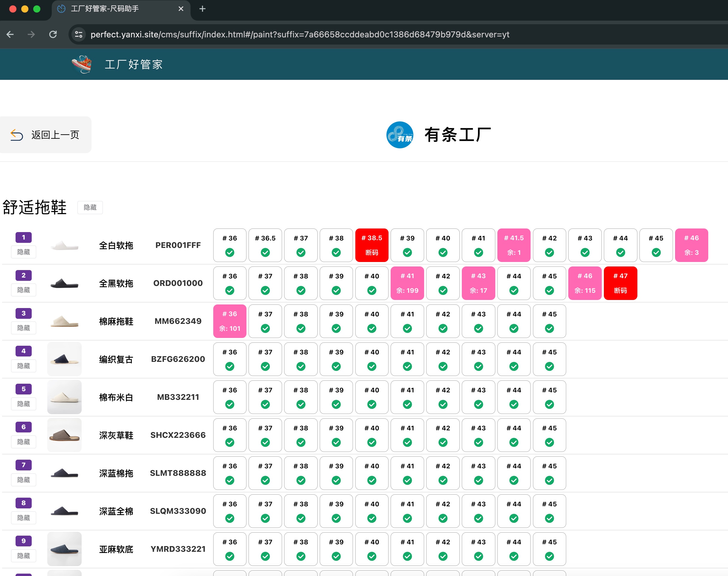Click the site settings icon in address bar
The height and width of the screenshot is (576, 728).
(79, 34)
